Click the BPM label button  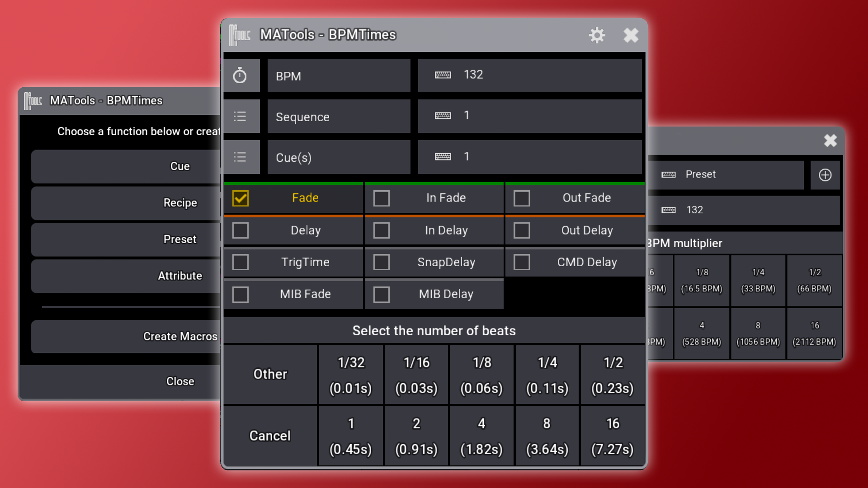(x=339, y=75)
